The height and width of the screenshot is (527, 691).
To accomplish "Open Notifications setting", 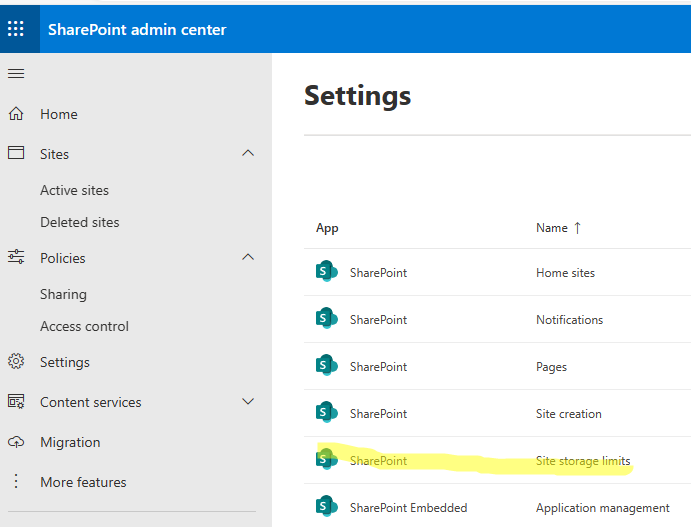I will (569, 320).
